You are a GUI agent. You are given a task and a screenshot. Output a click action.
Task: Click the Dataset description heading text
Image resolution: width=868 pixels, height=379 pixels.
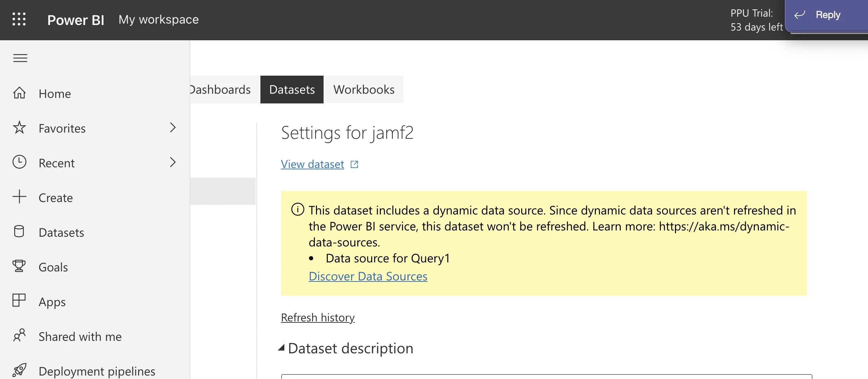351,348
